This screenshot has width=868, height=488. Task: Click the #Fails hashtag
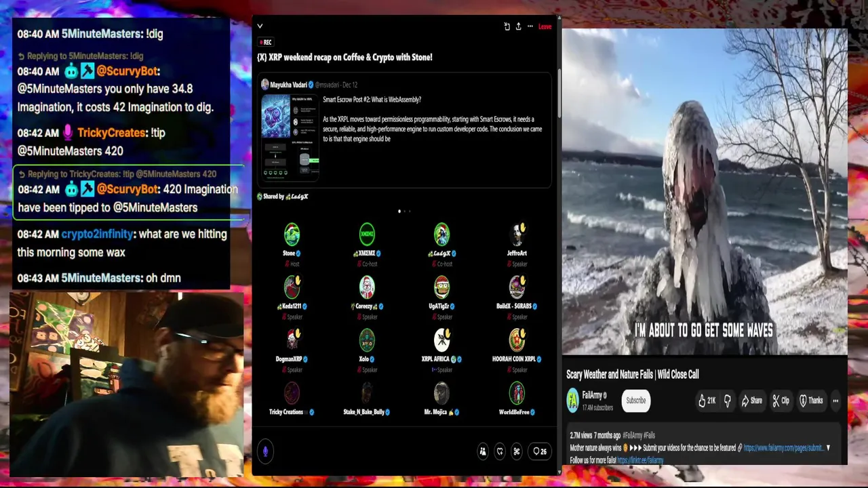tap(649, 435)
